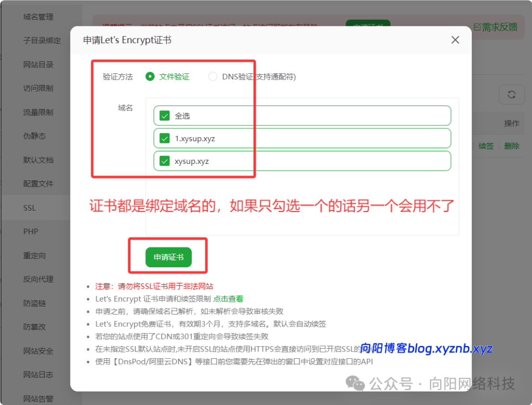Screen dimensions: 532x405
Task: Open the 伪静态 sidebar item
Action: click(34, 136)
